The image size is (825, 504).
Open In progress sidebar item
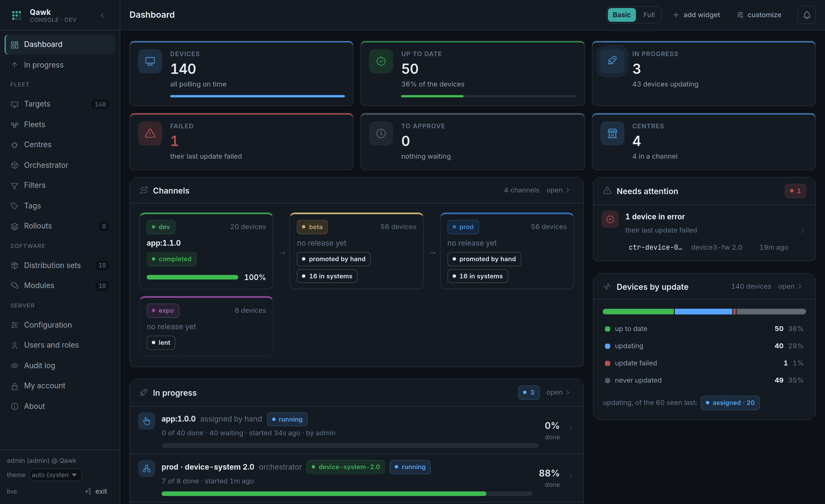[x=60, y=65]
